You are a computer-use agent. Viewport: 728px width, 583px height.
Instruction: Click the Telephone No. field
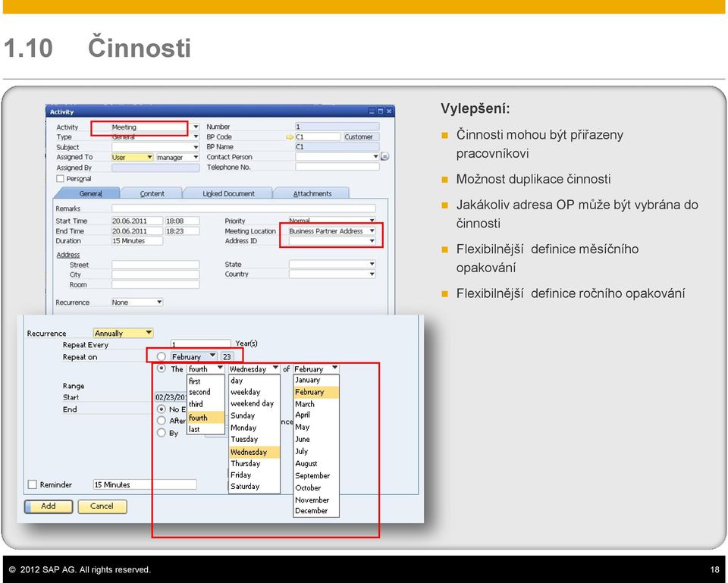pos(337,167)
